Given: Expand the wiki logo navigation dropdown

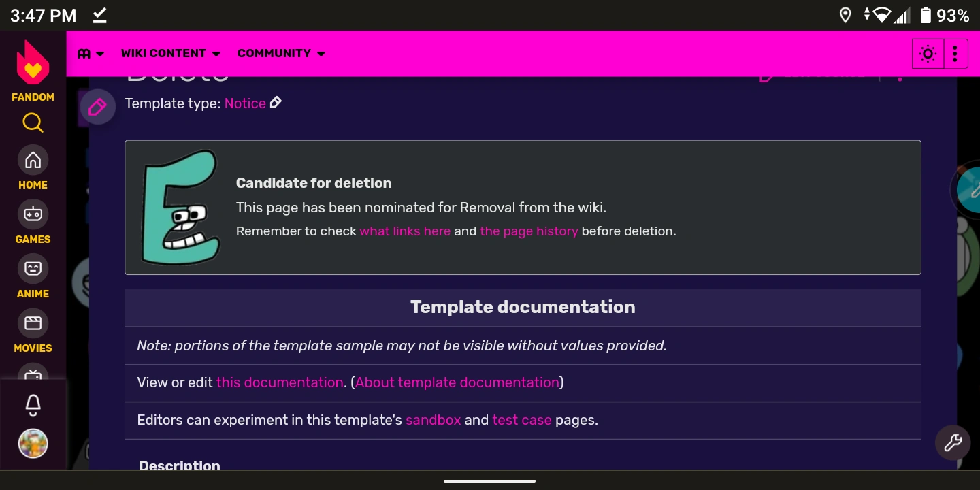Looking at the screenshot, I should coord(91,54).
